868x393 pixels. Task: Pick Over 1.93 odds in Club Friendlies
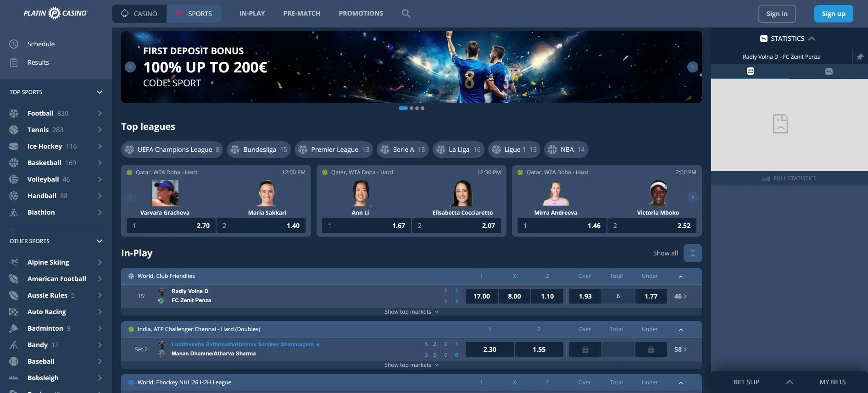point(585,296)
